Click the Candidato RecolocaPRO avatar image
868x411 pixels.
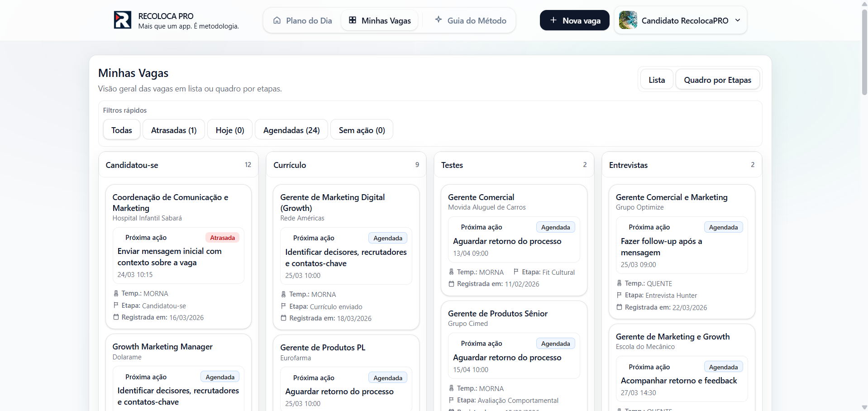[x=628, y=20]
